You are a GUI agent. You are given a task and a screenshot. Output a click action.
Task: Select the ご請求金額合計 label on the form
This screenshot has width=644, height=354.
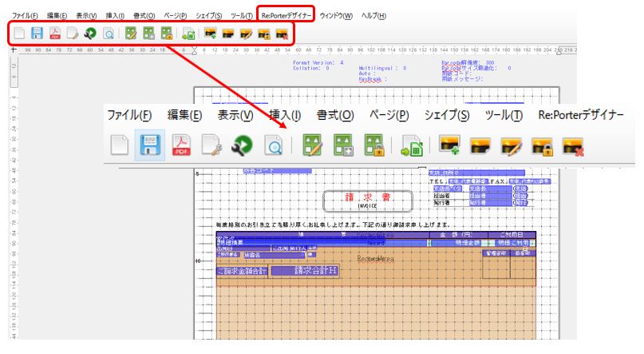241,271
